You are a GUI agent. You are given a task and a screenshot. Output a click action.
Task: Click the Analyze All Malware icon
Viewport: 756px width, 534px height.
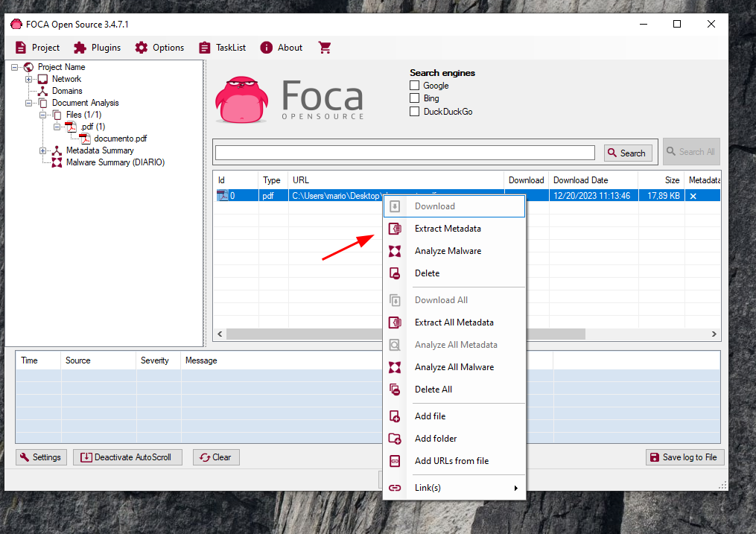point(395,367)
